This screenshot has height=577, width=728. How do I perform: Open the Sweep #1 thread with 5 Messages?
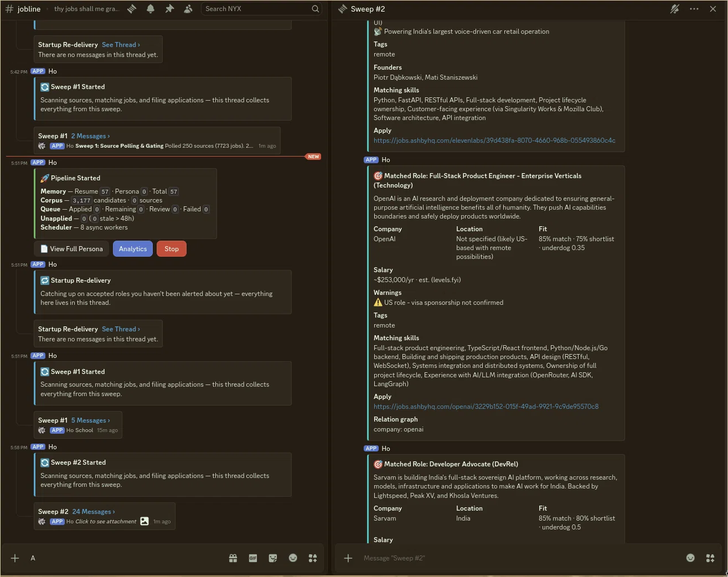[x=90, y=420]
